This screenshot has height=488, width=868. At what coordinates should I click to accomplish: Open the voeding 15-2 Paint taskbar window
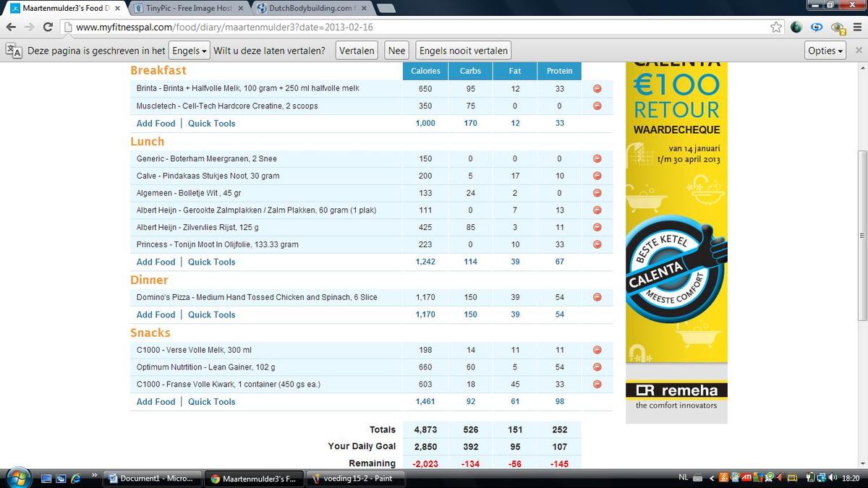pyautogui.click(x=354, y=479)
